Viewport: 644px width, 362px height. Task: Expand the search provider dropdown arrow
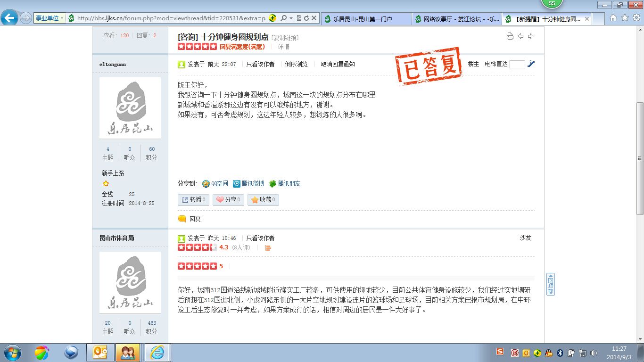(291, 18)
